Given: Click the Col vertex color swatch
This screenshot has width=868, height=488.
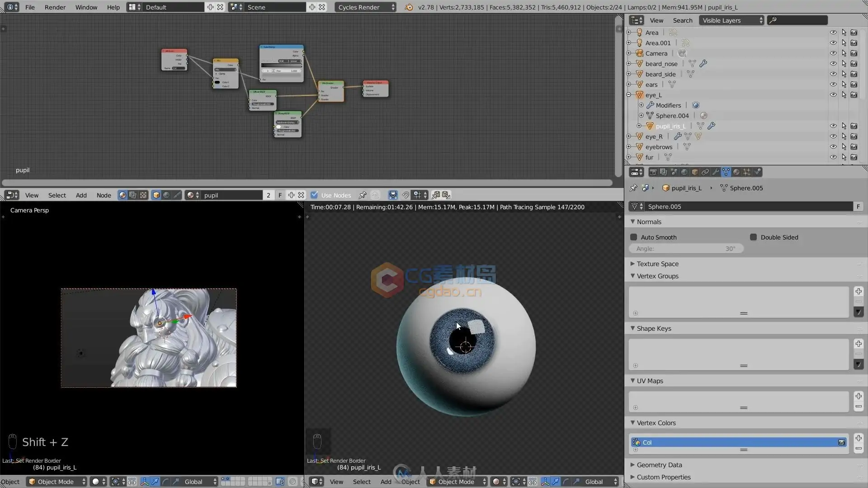Looking at the screenshot, I should [637, 442].
